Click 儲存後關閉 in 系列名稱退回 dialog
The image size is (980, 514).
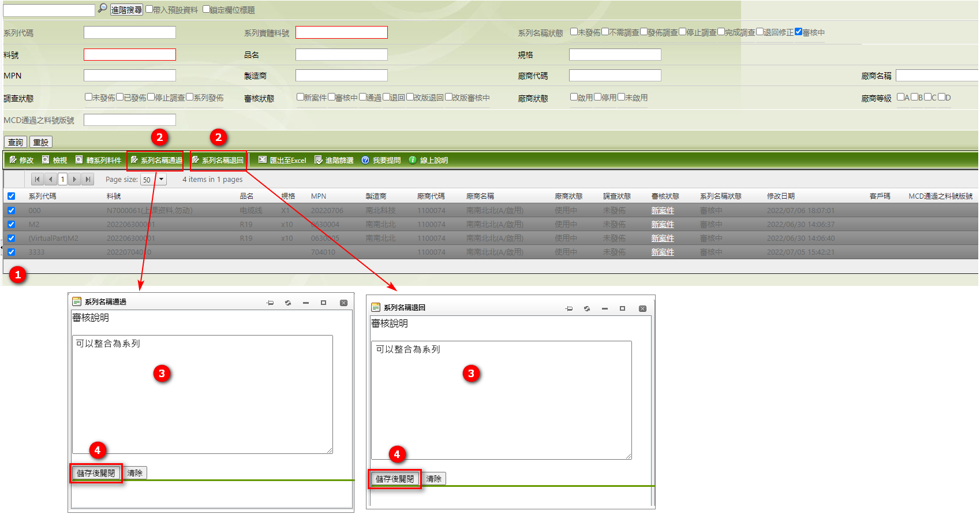395,479
